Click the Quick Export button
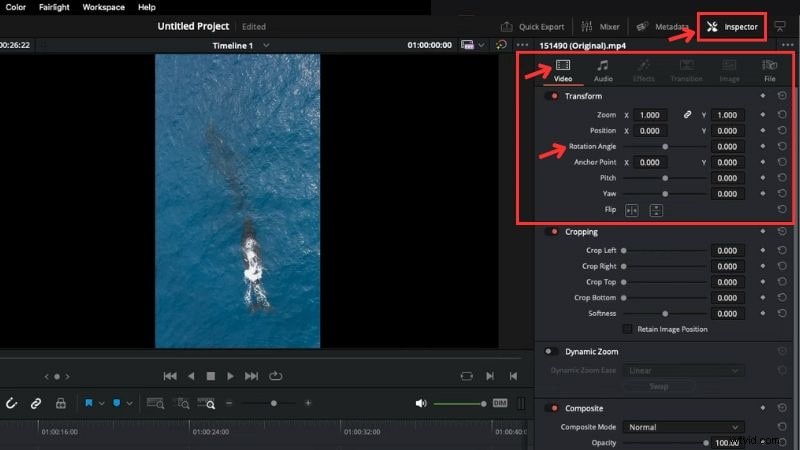The width and height of the screenshot is (800, 450). (533, 27)
